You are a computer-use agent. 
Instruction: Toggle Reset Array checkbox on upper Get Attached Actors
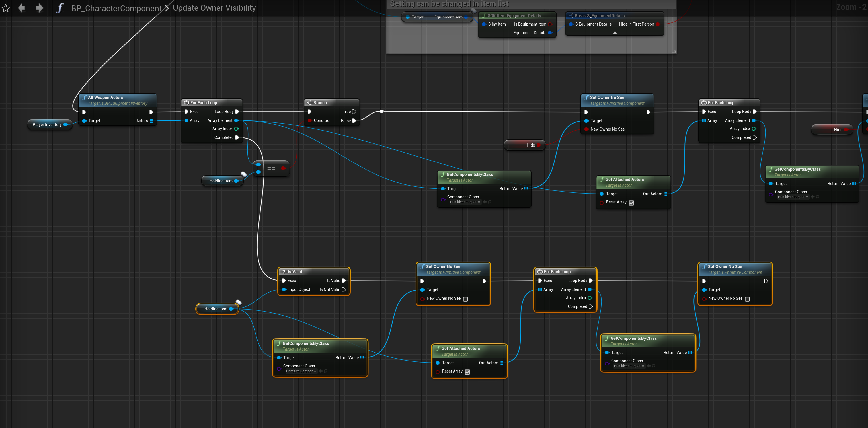click(631, 203)
